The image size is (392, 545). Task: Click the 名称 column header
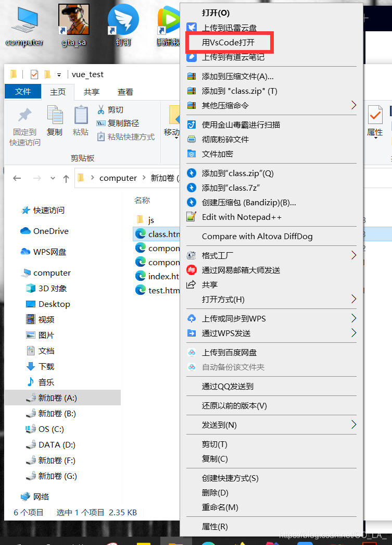click(142, 200)
